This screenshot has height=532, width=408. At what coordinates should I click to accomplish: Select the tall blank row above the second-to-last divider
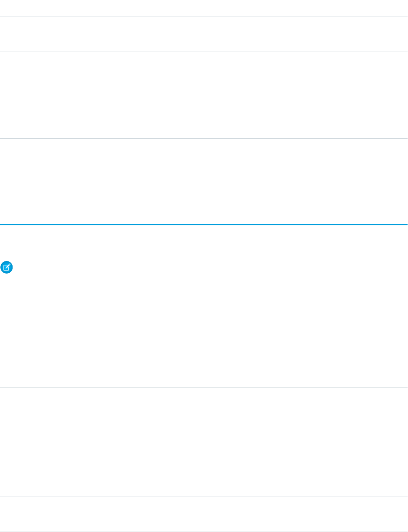click(x=204, y=442)
